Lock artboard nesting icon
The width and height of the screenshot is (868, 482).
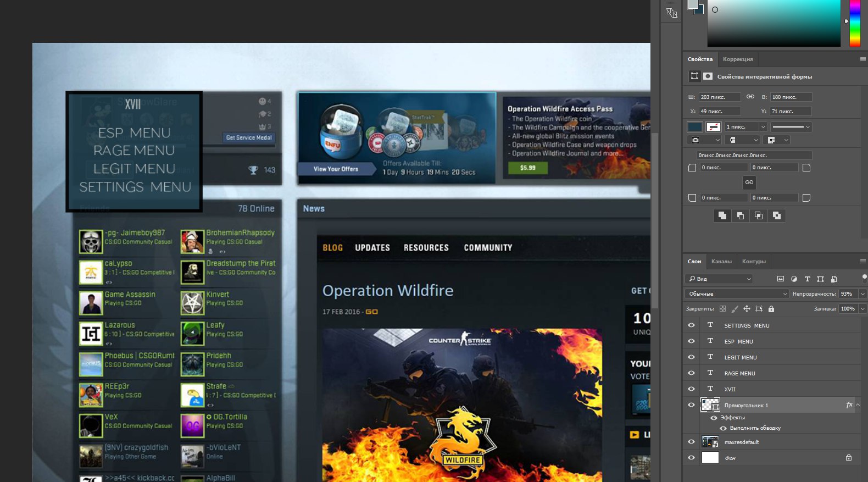coord(759,309)
